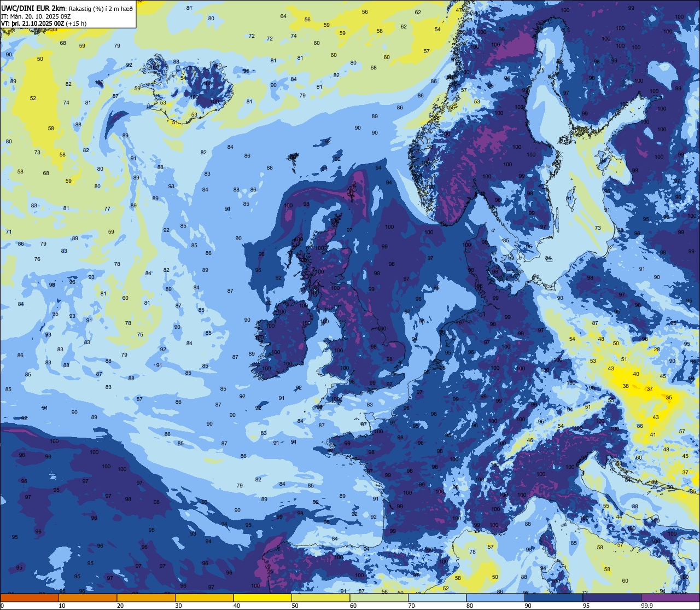Select the 70–80 light blue legend swatch

pos(437,597)
